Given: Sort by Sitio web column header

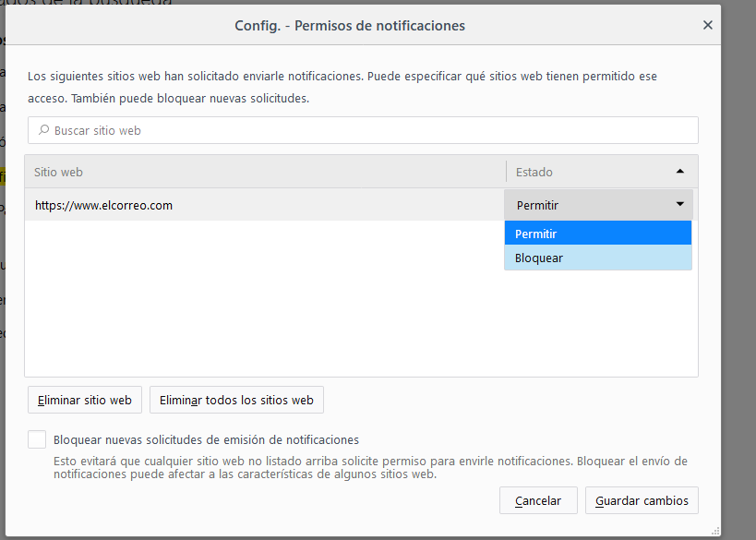Looking at the screenshot, I should (265, 172).
